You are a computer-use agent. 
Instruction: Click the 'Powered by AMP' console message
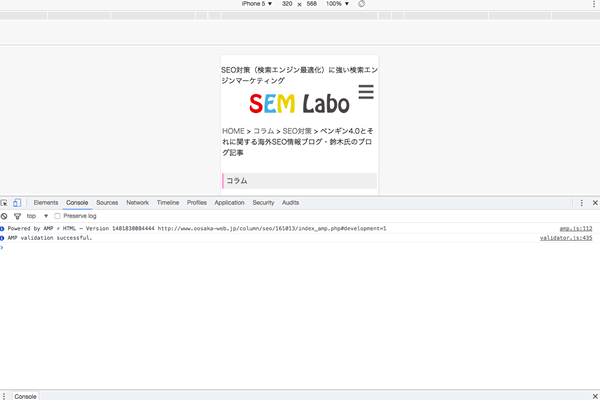click(x=197, y=229)
